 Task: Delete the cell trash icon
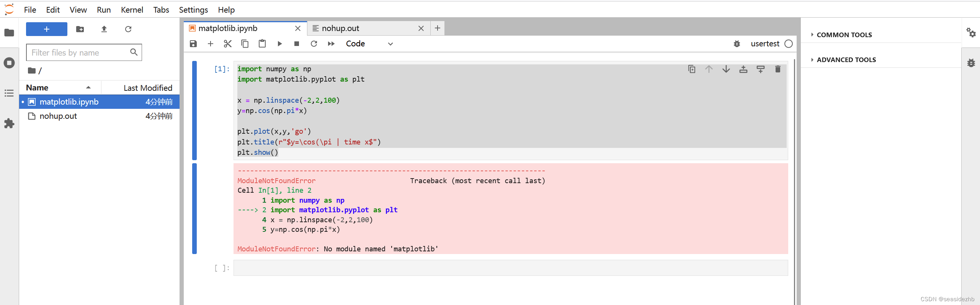pos(778,69)
